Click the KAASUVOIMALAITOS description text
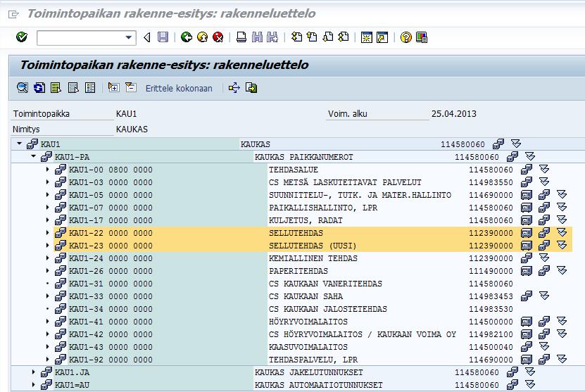The width and height of the screenshot is (585, 392). (308, 347)
